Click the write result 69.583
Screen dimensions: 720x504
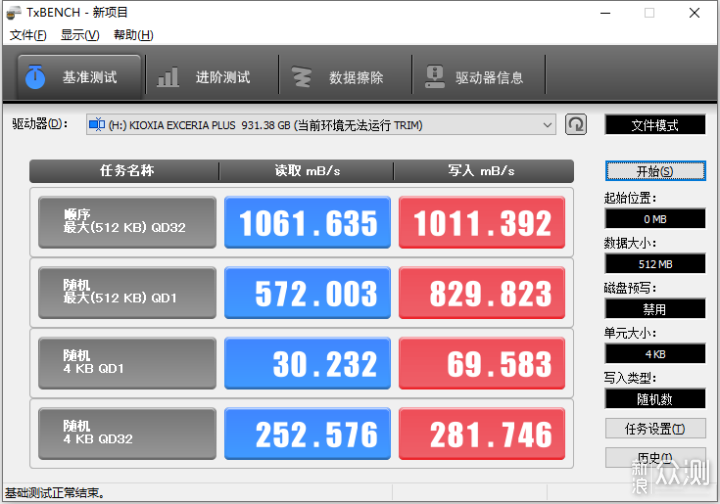click(482, 363)
